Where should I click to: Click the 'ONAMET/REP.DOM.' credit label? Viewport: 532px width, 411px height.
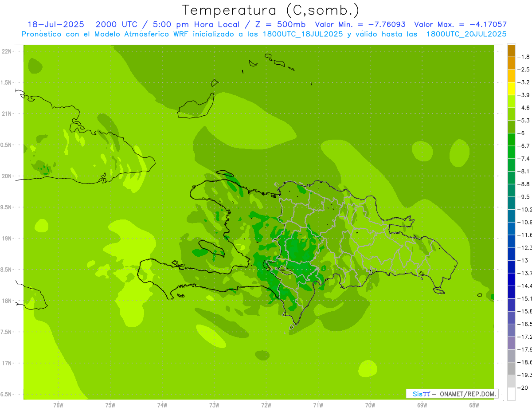point(468,394)
